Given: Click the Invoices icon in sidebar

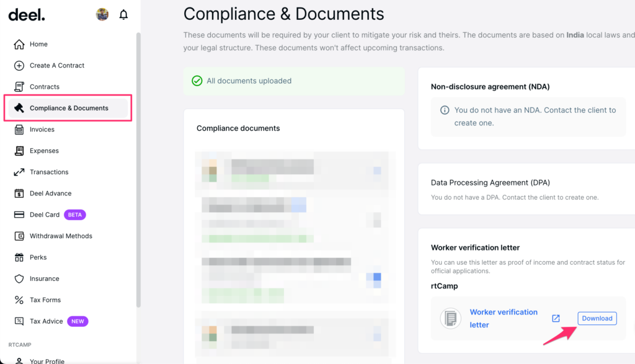Looking at the screenshot, I should click(19, 130).
